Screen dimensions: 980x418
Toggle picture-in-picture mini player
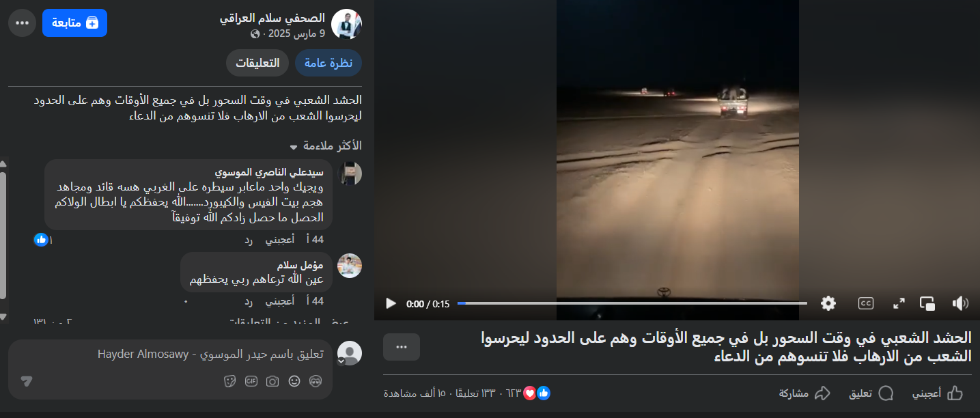coord(927,303)
